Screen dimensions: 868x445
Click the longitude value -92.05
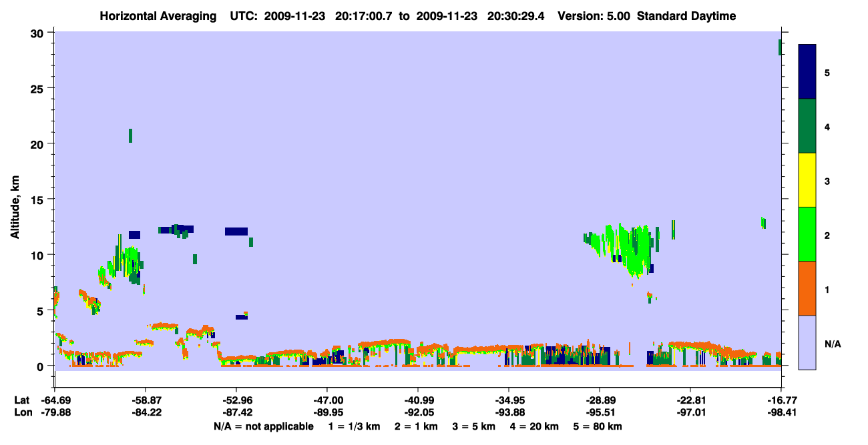click(418, 412)
